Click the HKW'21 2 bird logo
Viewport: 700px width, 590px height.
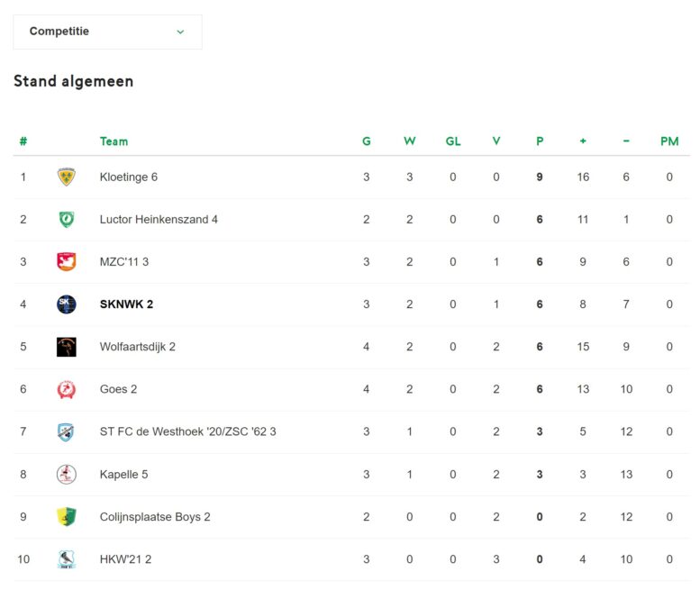coord(67,558)
